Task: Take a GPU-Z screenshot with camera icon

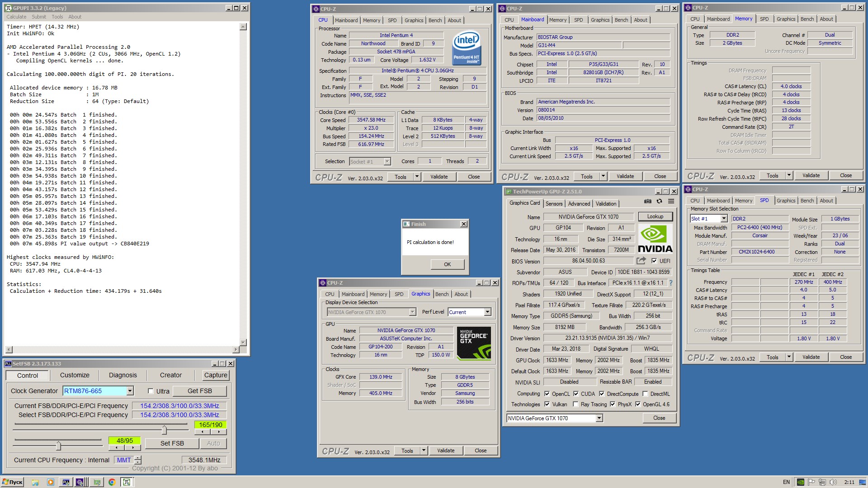Action: [648, 202]
